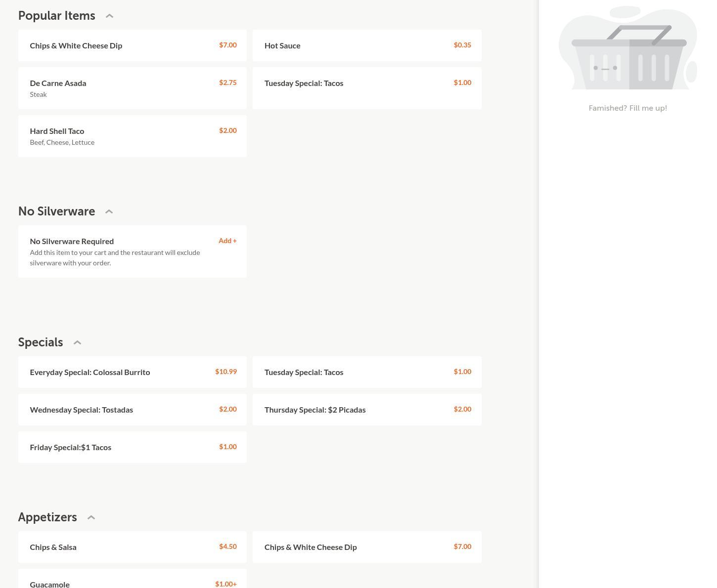Click the "Famished? Fill me up!" cart text
The image size is (717, 588).
click(627, 108)
